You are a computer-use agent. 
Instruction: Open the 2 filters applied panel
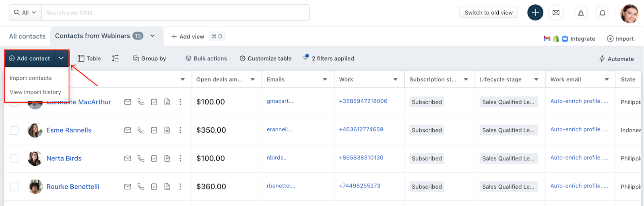click(328, 58)
